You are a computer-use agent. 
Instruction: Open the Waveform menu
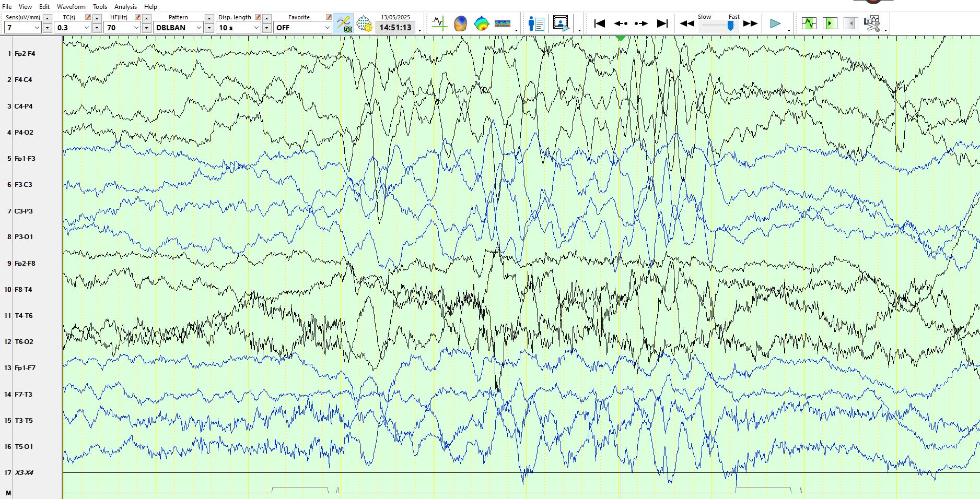pos(71,7)
